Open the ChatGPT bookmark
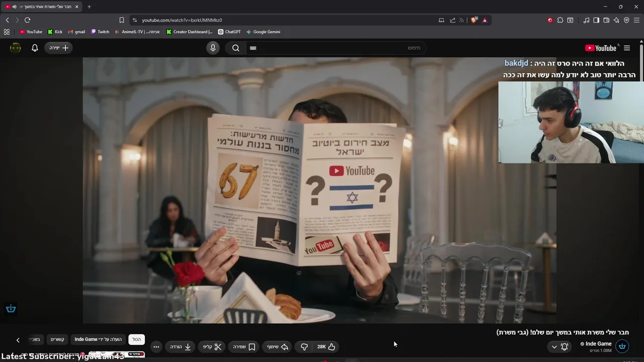This screenshot has width=644, height=362. point(229,32)
